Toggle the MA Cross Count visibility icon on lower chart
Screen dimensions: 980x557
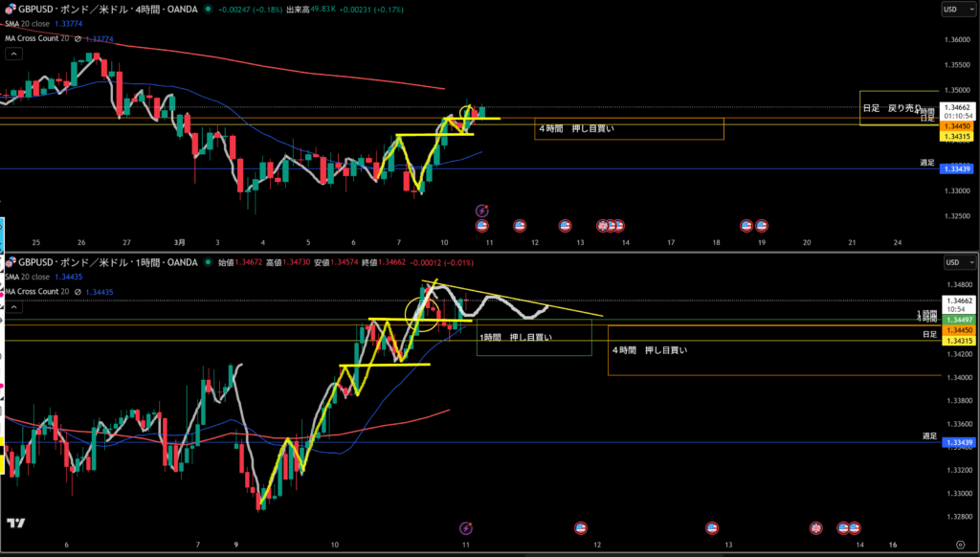pos(78,291)
